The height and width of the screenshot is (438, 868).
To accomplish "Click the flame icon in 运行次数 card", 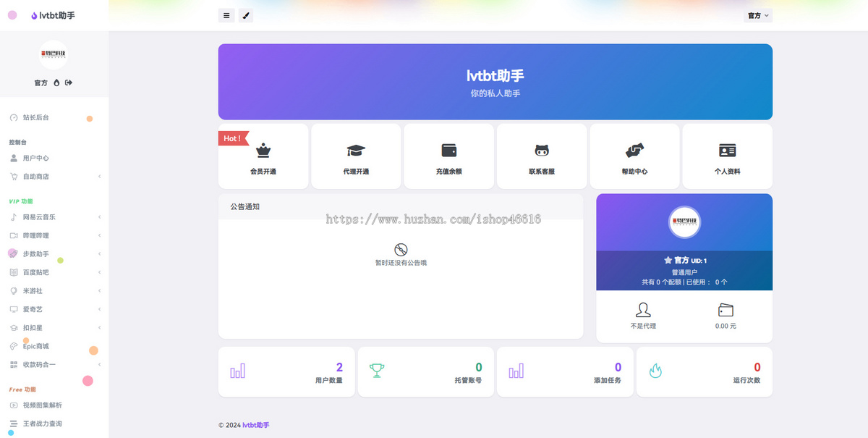I will tap(655, 371).
